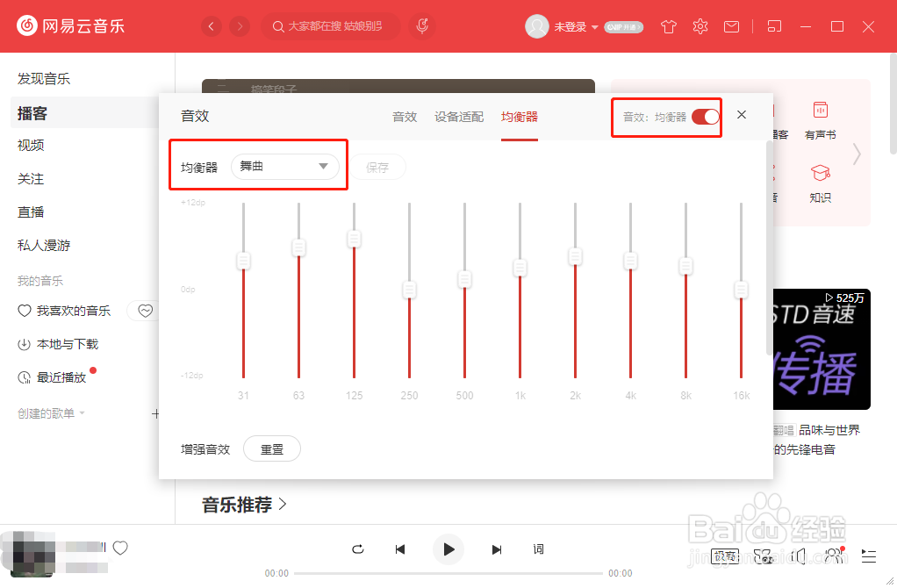The height and width of the screenshot is (588, 897).
Task: Click the microphone listen-to-identify icon
Action: tap(422, 26)
